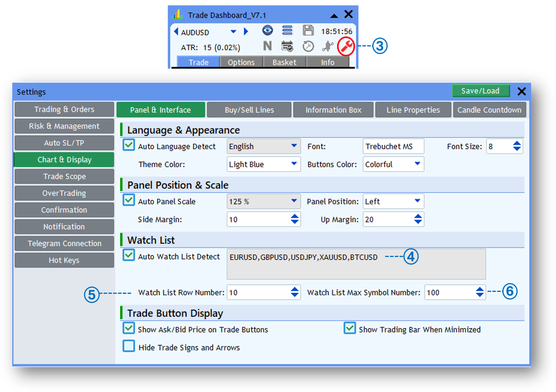
Task: Collapse Trade Dashboard with the up triangle
Action: coord(334,16)
